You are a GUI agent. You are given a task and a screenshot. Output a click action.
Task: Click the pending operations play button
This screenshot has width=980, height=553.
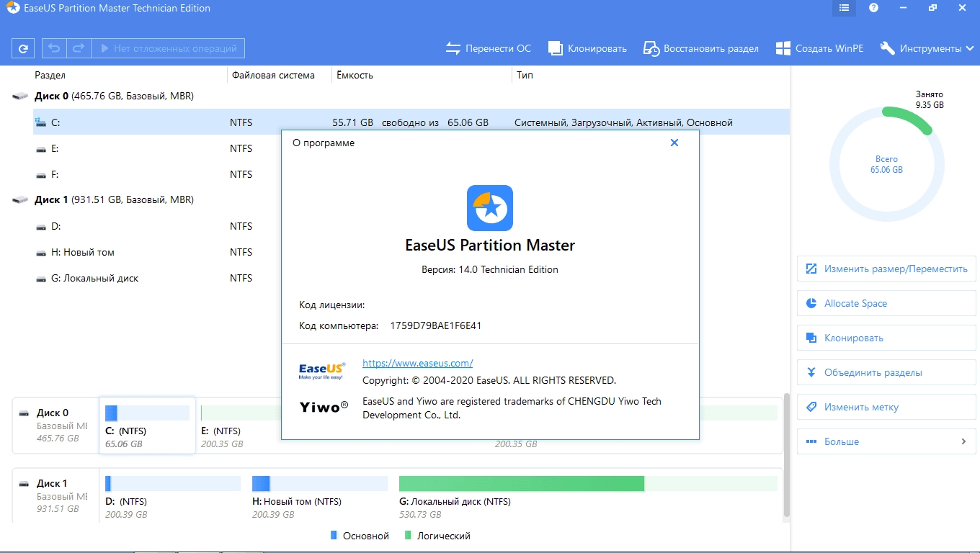pyautogui.click(x=168, y=48)
